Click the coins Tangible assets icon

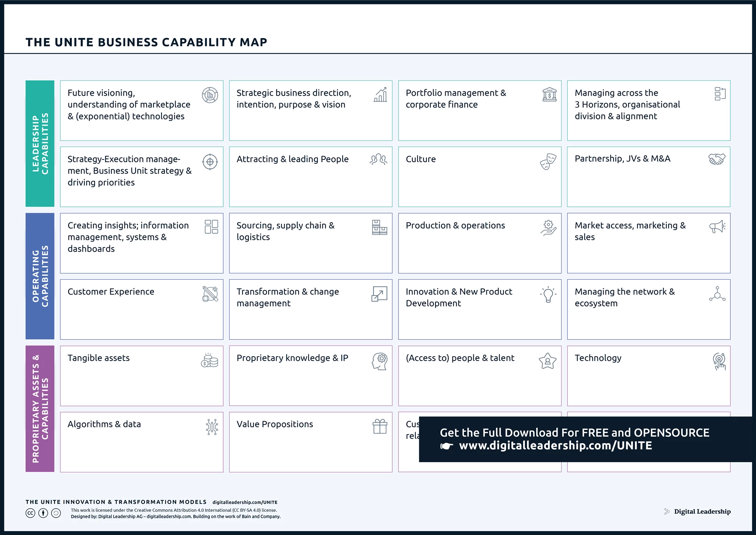pyautogui.click(x=209, y=360)
